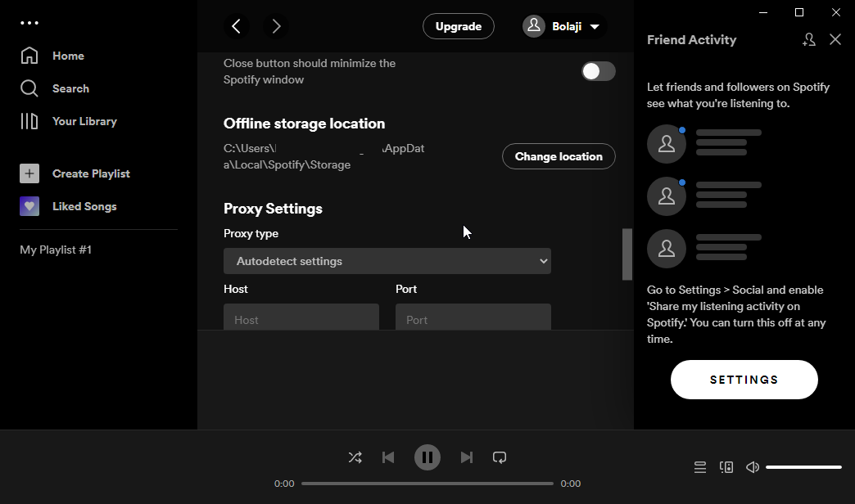Enable shuffle playback
This screenshot has width=855, height=504.
pos(355,457)
